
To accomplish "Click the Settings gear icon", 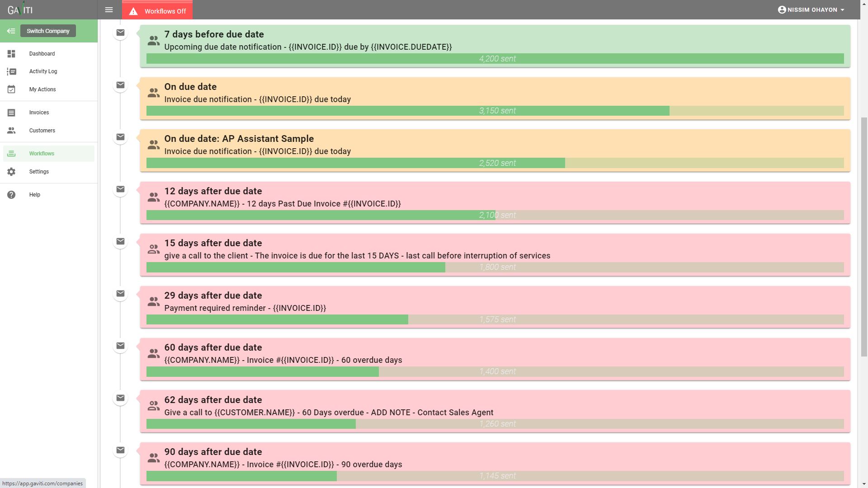I will [x=11, y=172].
